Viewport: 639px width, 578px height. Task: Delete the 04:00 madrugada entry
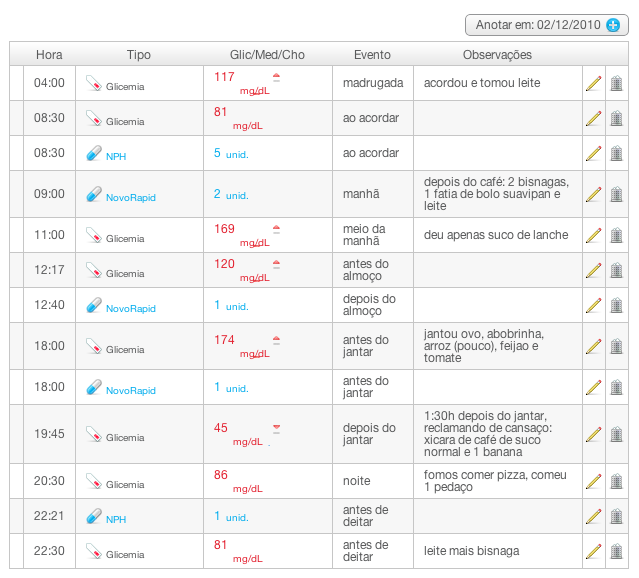(x=617, y=83)
